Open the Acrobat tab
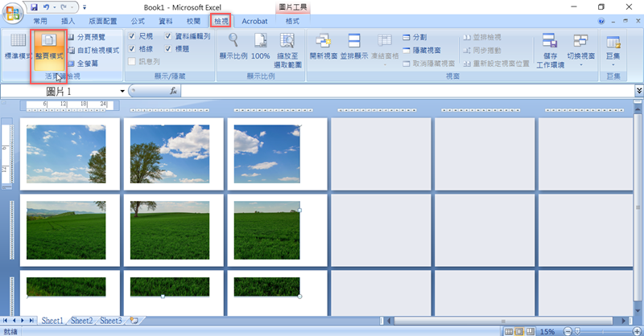 (x=254, y=22)
